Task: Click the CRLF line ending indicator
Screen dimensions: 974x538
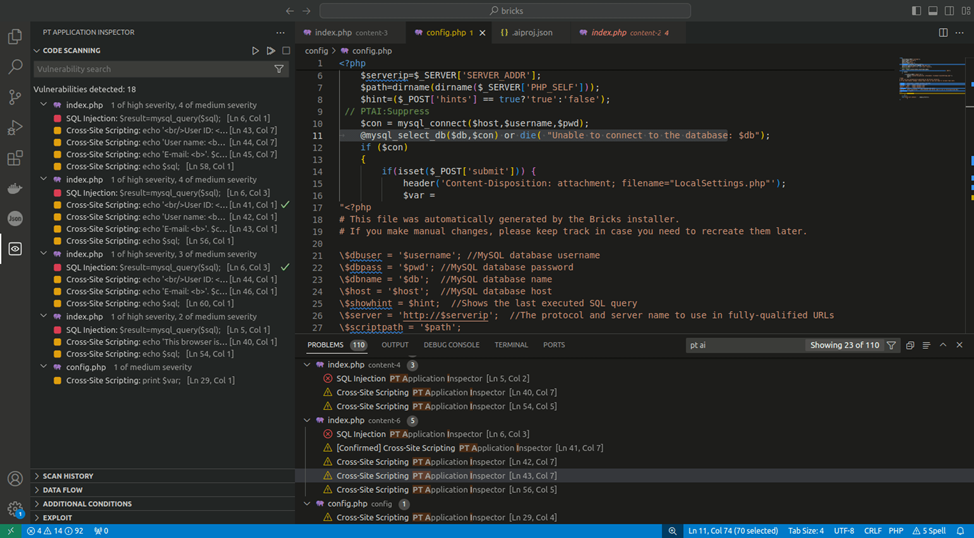Action: [871, 531]
